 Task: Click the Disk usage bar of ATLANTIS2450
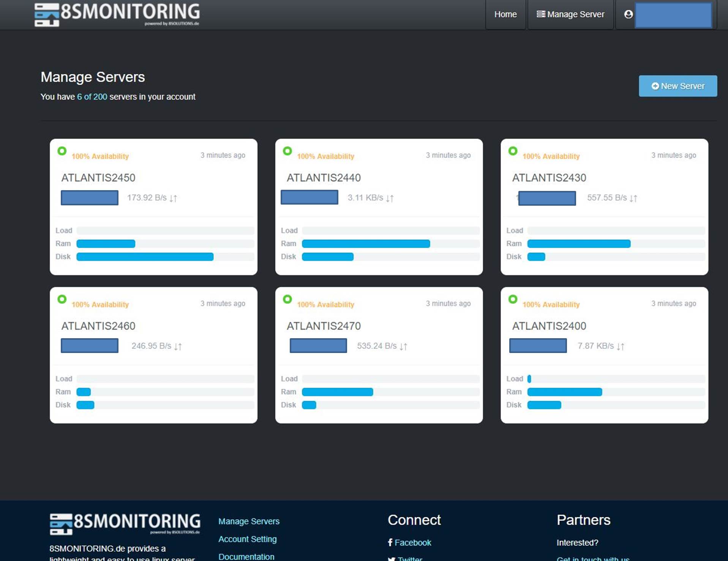click(145, 257)
